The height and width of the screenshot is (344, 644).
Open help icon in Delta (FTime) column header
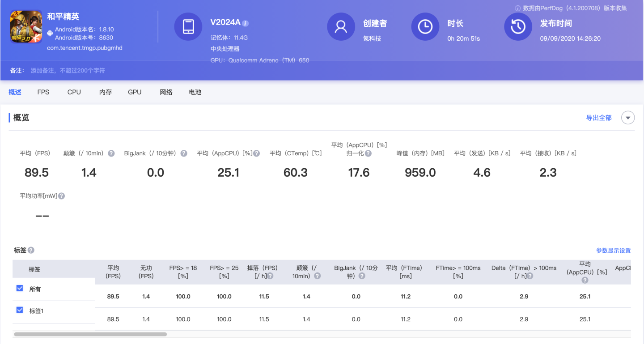point(530,276)
